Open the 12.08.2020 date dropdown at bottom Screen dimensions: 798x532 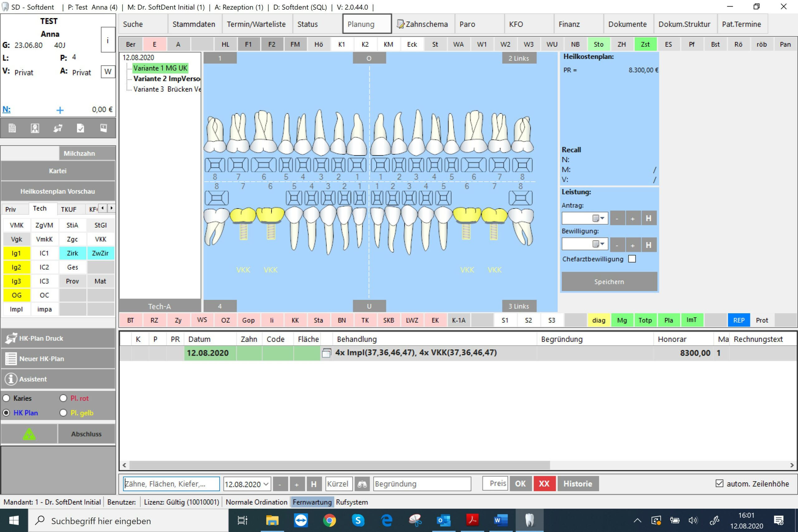tap(266, 484)
